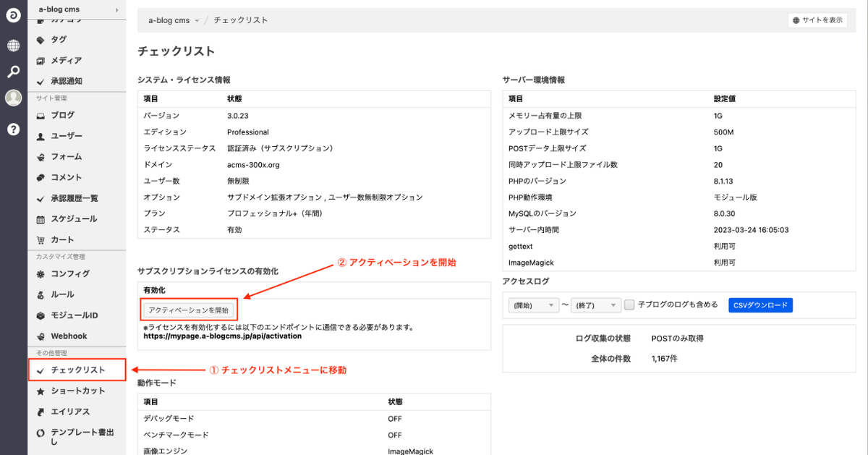Click the アクティベーションを開始 button
The image size is (868, 455).
[x=188, y=310]
